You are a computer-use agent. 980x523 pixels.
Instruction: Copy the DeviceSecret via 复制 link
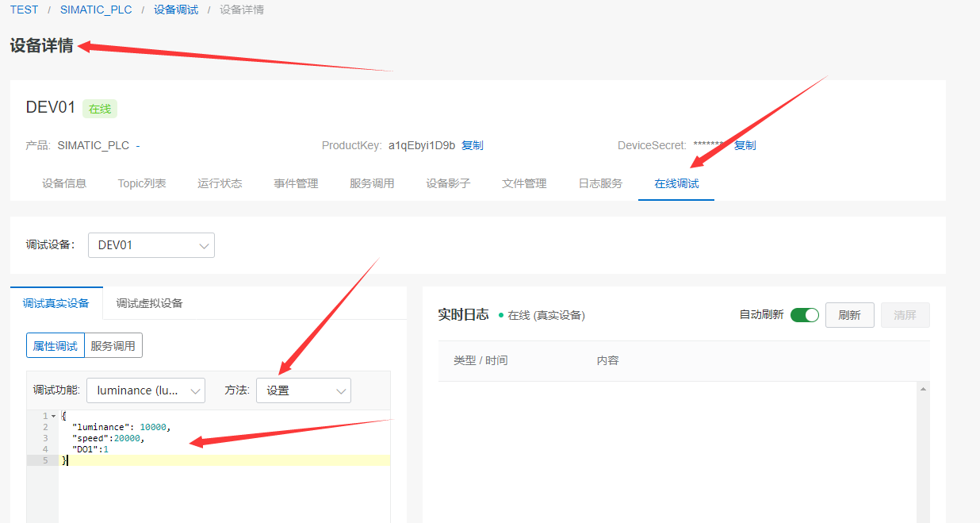(745, 145)
